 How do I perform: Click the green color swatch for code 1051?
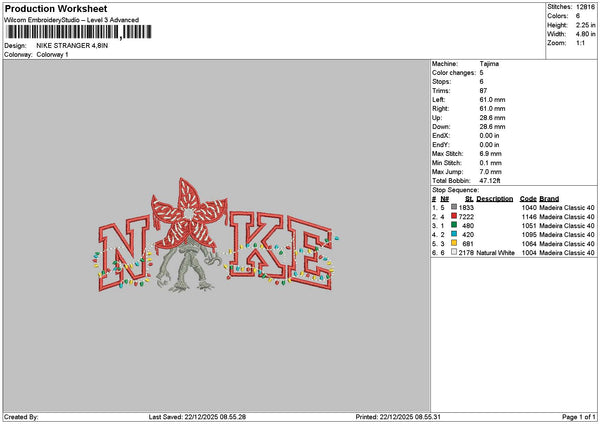click(454, 225)
